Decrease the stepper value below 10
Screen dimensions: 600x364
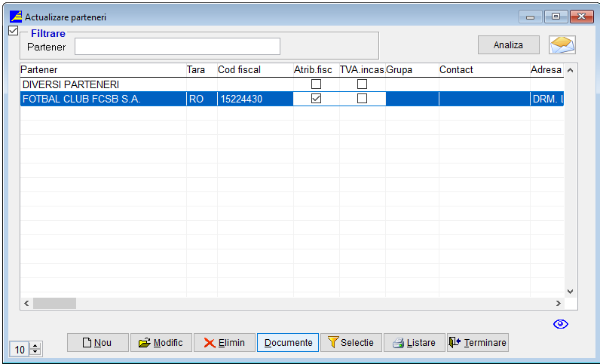click(x=35, y=353)
